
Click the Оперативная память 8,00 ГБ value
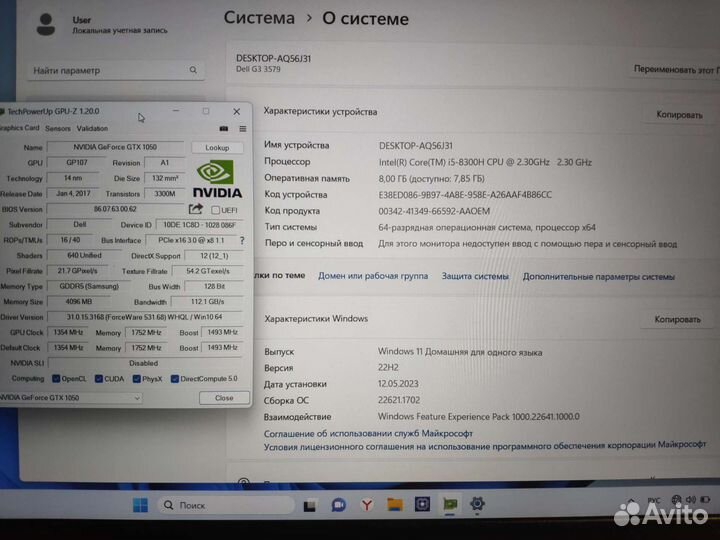click(431, 179)
